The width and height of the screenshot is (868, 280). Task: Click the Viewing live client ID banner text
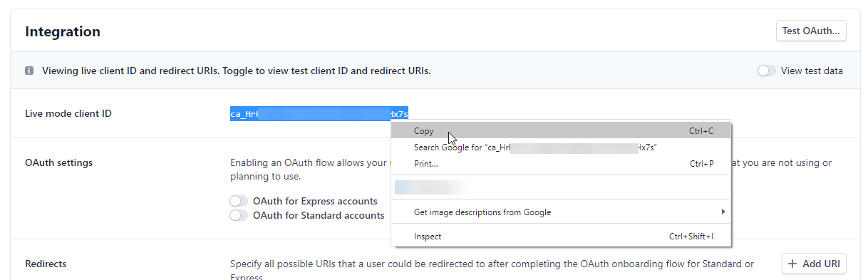[x=237, y=71]
